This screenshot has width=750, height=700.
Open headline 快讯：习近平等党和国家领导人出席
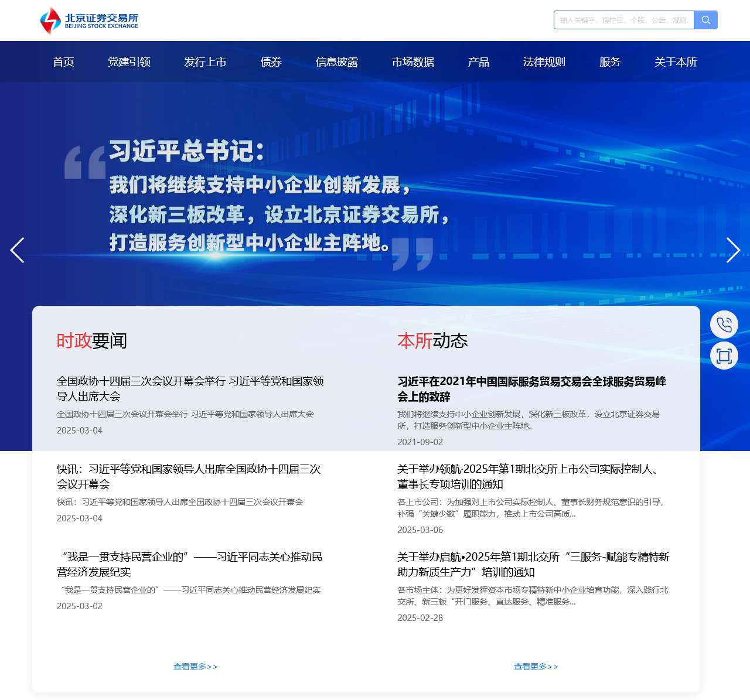click(x=189, y=477)
